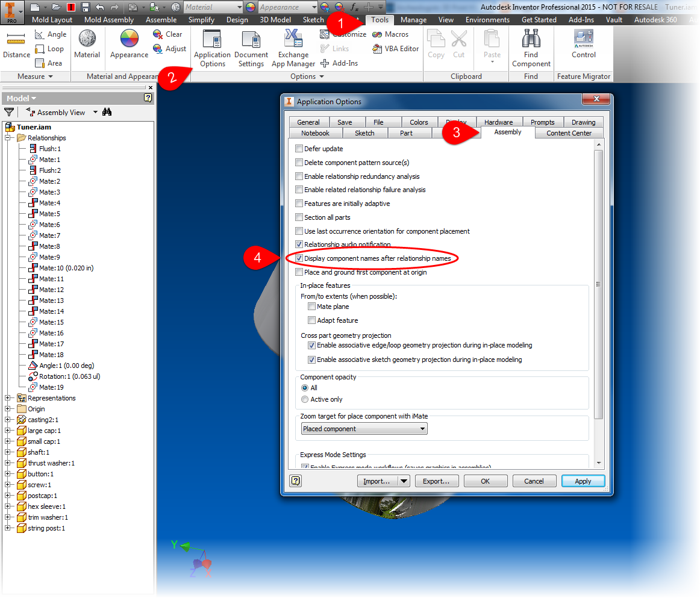The height and width of the screenshot is (598, 700).
Task: Open Feature Migrator Control
Action: tap(584, 44)
